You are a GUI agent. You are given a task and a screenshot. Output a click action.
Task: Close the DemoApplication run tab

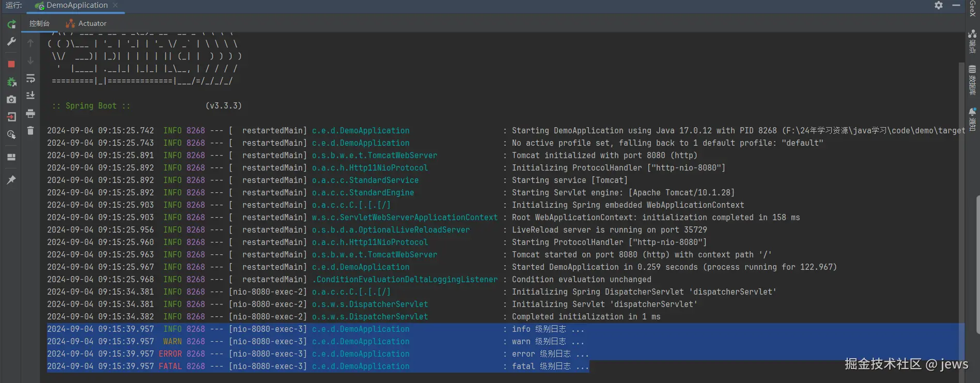(x=115, y=5)
